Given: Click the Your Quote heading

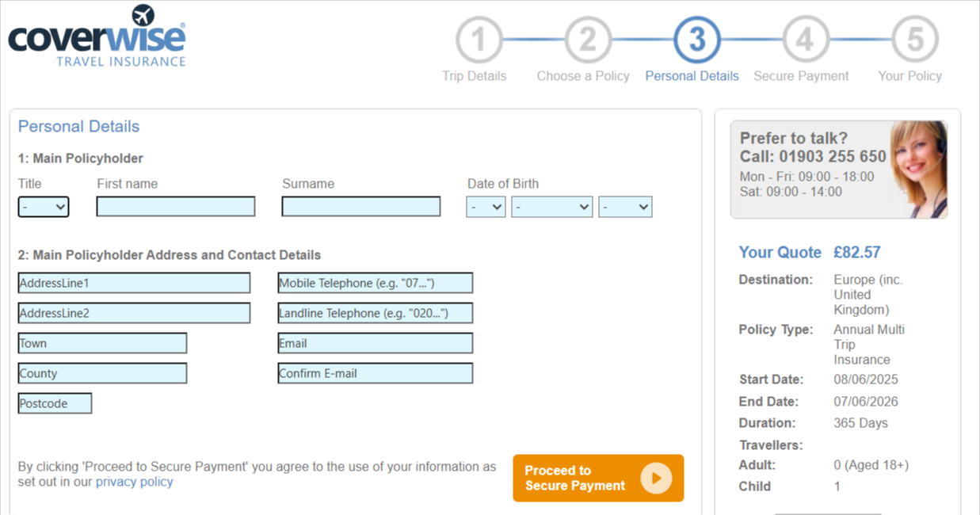Looking at the screenshot, I should [x=780, y=253].
